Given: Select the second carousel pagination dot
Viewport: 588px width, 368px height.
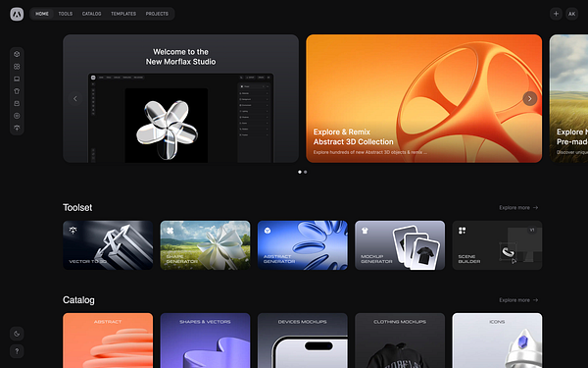Looking at the screenshot, I should click(305, 172).
